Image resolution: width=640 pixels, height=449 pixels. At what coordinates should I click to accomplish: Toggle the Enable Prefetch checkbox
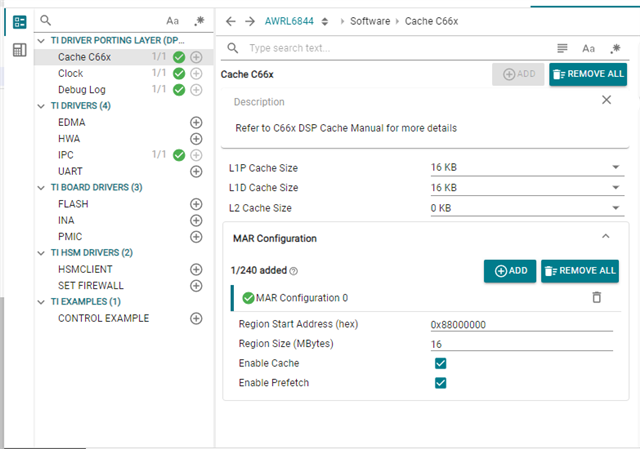pyautogui.click(x=440, y=382)
